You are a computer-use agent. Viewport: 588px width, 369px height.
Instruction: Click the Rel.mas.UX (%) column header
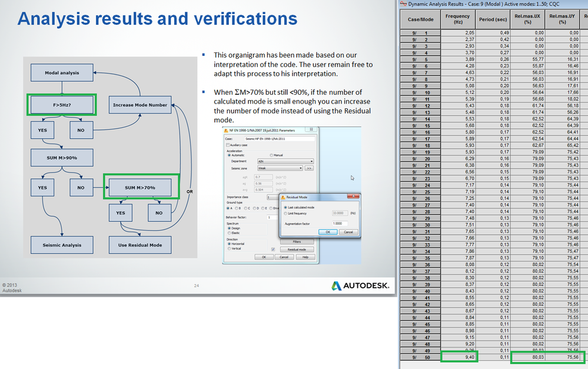(x=527, y=19)
